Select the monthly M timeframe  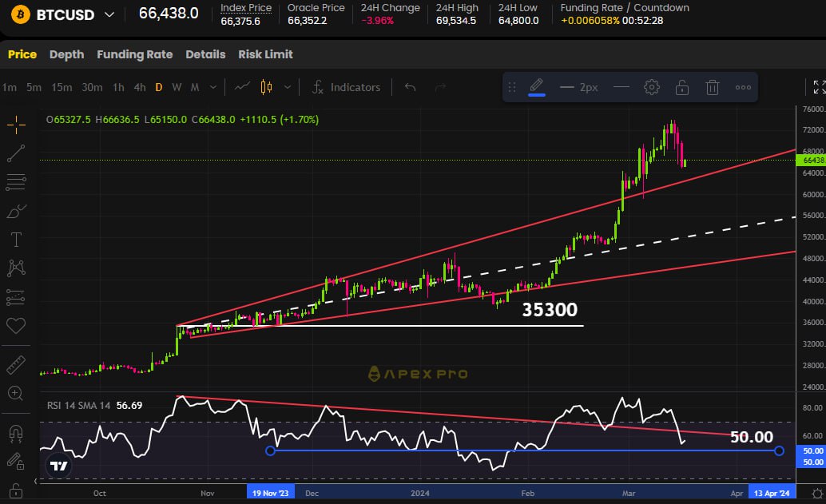195,87
